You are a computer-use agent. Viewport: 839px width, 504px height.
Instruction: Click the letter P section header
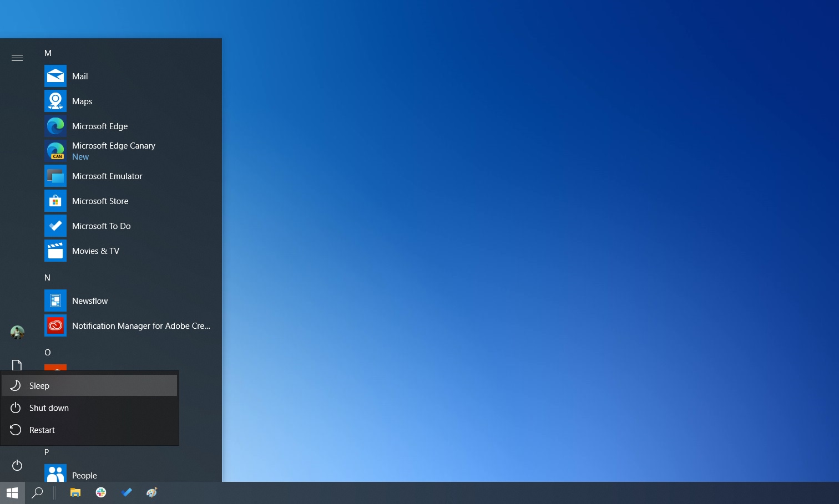pos(47,452)
